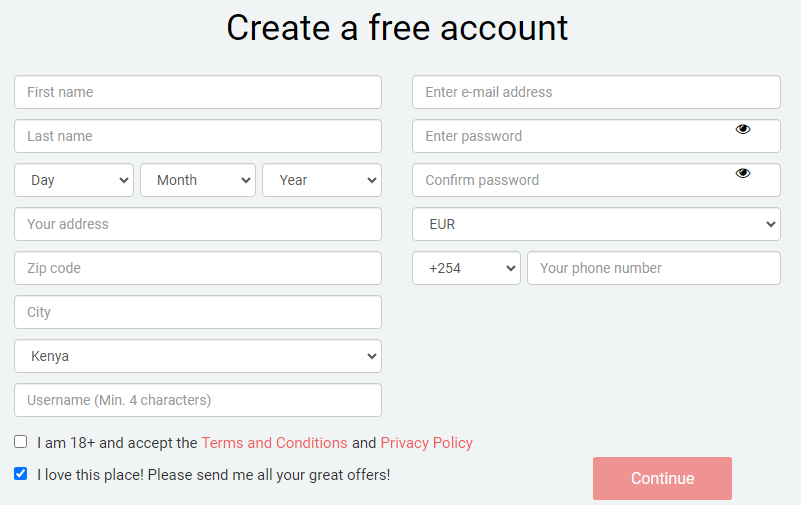Click the Continue button
The height and width of the screenshot is (505, 801).
[662, 478]
